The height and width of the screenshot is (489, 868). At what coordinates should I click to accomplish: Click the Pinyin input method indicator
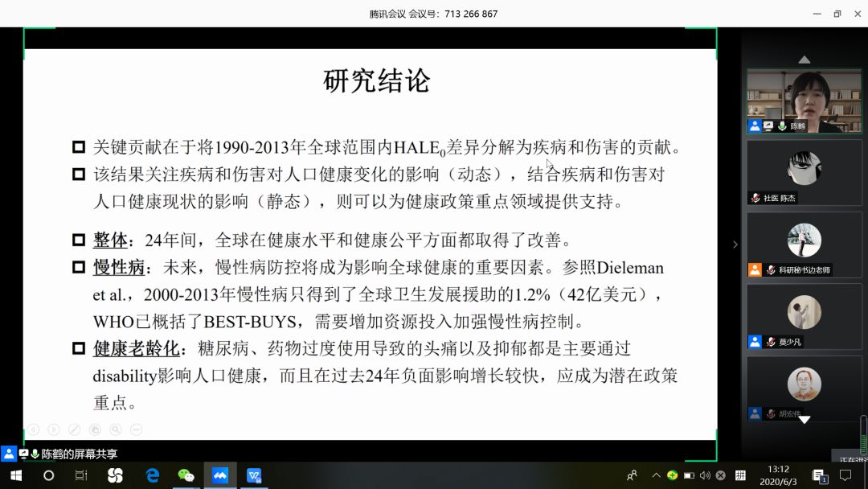tap(741, 475)
